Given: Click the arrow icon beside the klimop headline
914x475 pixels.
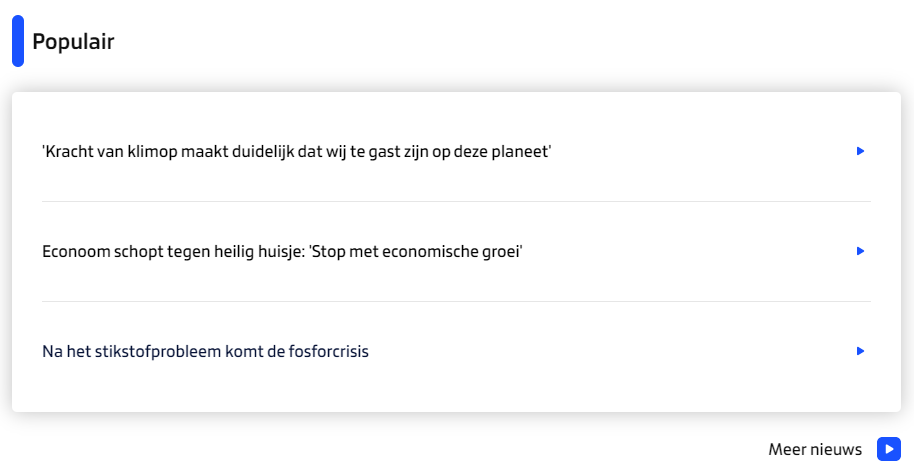Looking at the screenshot, I should coord(860,151).
